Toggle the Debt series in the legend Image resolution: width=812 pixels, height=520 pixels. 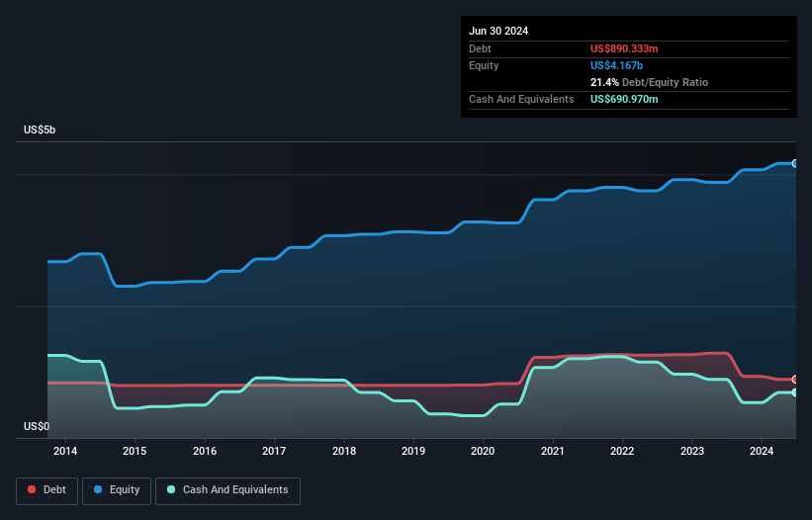tap(46, 490)
